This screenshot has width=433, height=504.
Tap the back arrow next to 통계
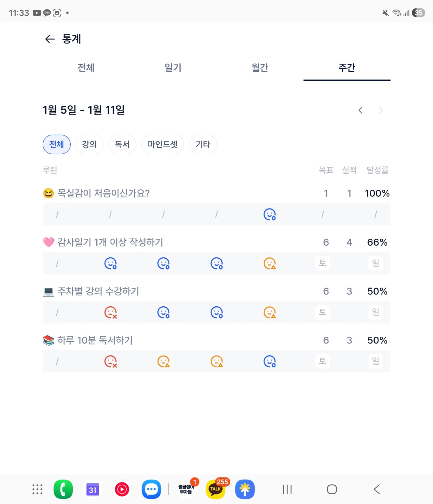pyautogui.click(x=50, y=39)
